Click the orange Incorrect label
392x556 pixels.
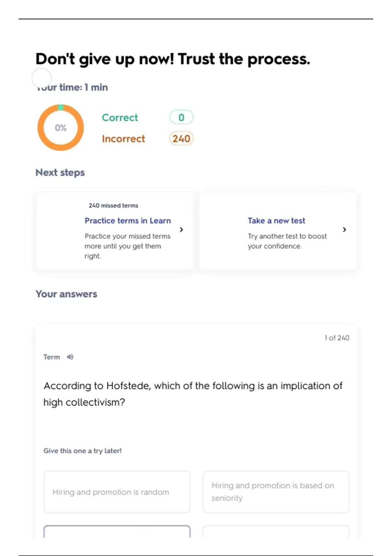tap(123, 139)
